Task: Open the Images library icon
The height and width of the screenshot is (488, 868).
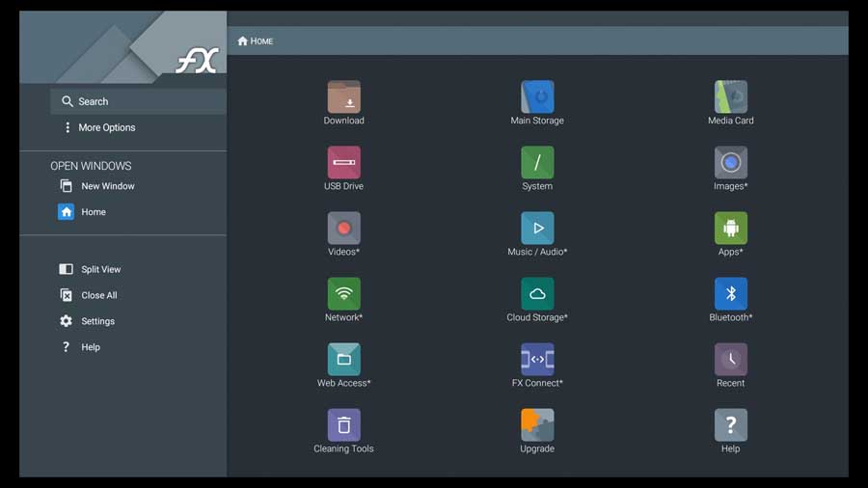Action: [x=731, y=163]
